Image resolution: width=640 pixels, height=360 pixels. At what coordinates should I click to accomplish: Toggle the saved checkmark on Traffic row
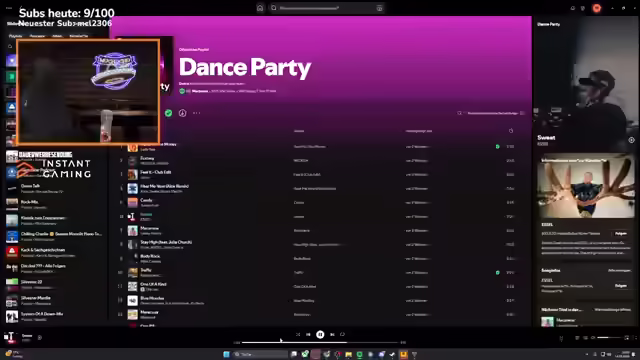click(498, 273)
